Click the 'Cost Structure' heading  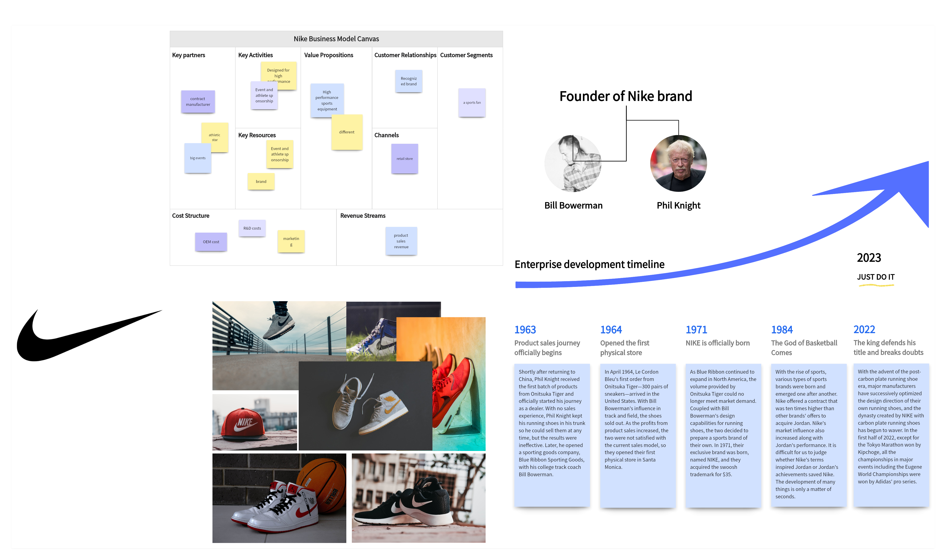tap(191, 216)
